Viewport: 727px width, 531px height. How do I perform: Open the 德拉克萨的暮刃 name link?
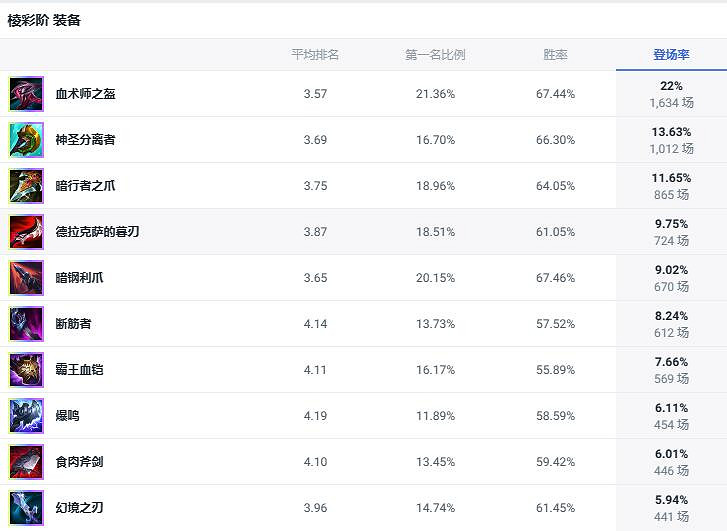click(98, 232)
